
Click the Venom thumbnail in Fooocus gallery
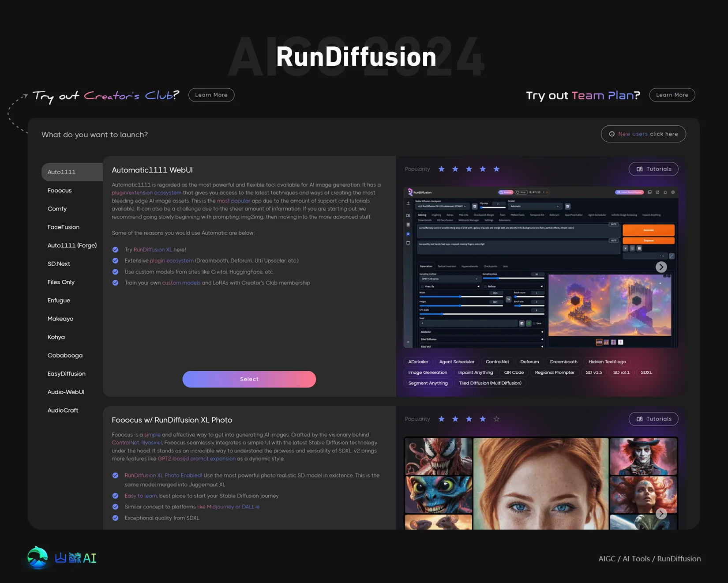click(x=439, y=456)
